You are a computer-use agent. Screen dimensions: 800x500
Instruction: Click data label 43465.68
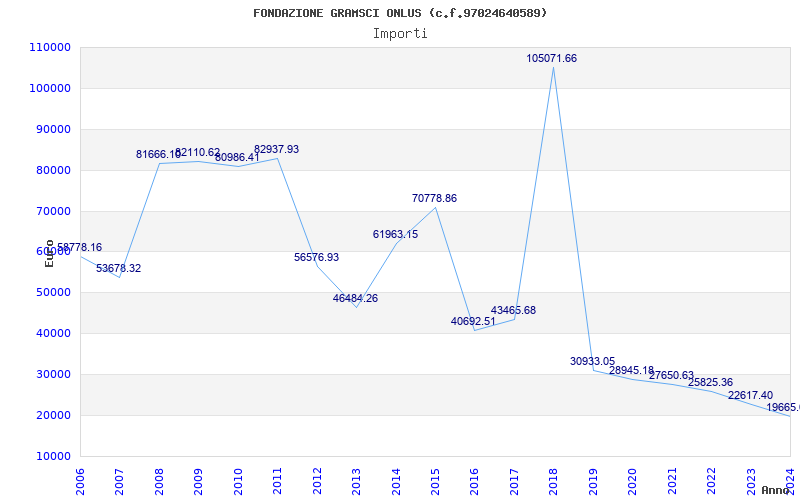coord(513,310)
